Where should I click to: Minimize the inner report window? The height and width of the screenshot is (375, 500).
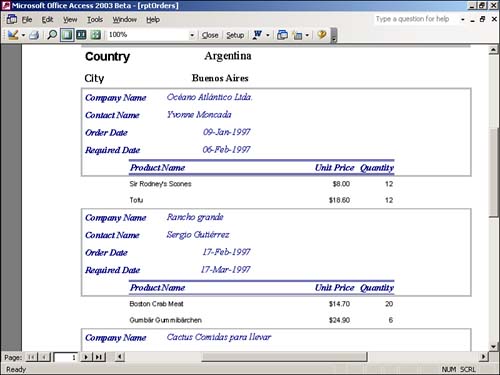point(472,20)
